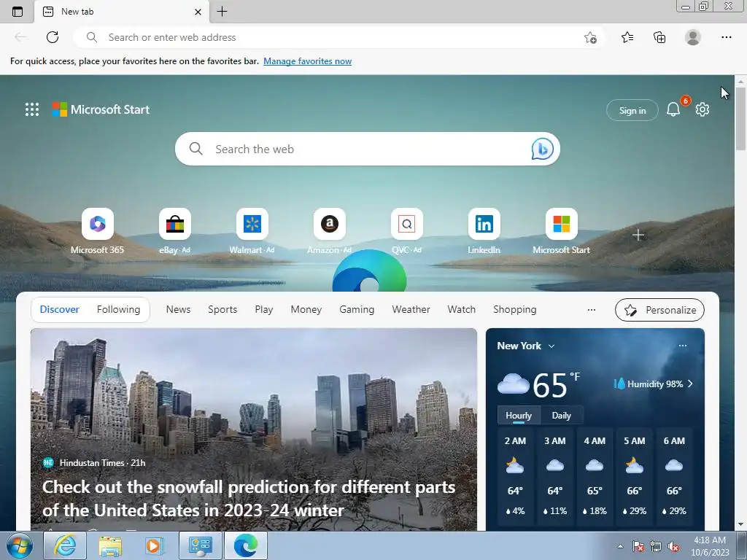Open Bing chat icon in search box
This screenshot has height=560, width=747.
pyautogui.click(x=542, y=149)
